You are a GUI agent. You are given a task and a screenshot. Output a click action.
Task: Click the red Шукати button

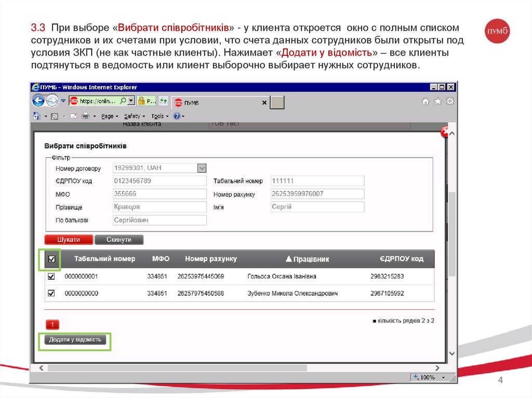(x=69, y=240)
